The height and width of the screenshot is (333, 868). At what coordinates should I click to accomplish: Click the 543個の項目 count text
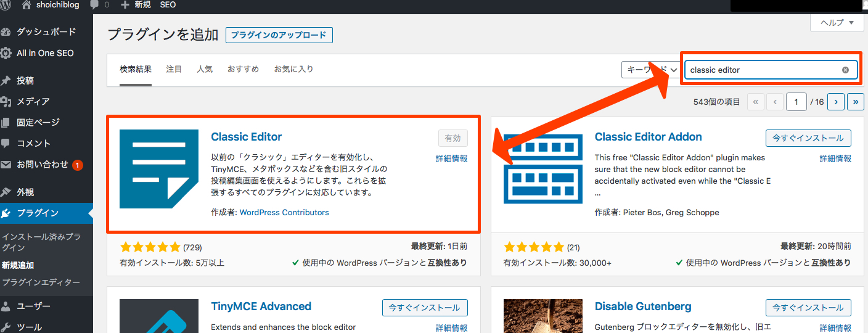coord(716,102)
